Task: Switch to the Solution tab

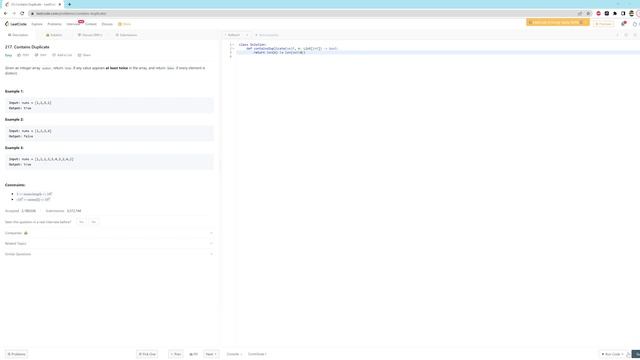Action: 54,35
